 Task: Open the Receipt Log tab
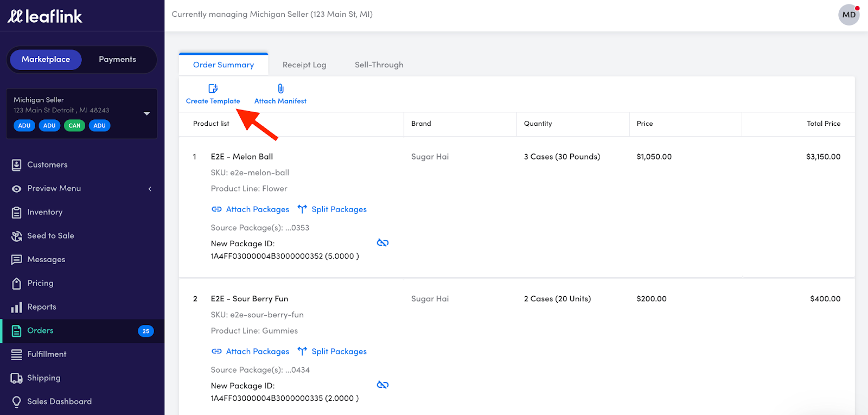pos(304,65)
